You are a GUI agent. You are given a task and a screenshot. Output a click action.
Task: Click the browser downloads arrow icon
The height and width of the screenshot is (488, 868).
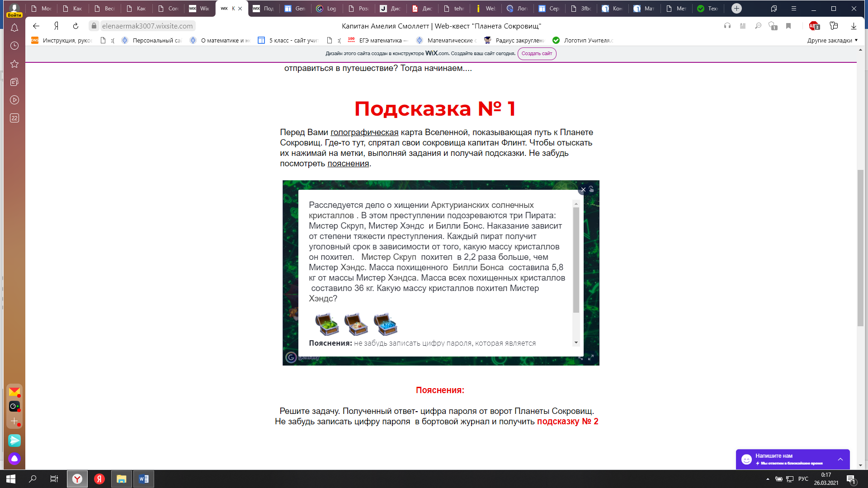854,26
